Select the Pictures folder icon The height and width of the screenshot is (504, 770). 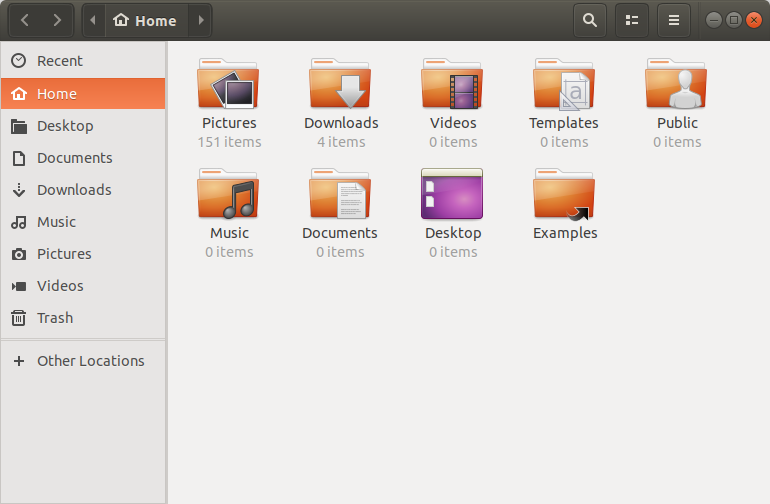point(228,84)
